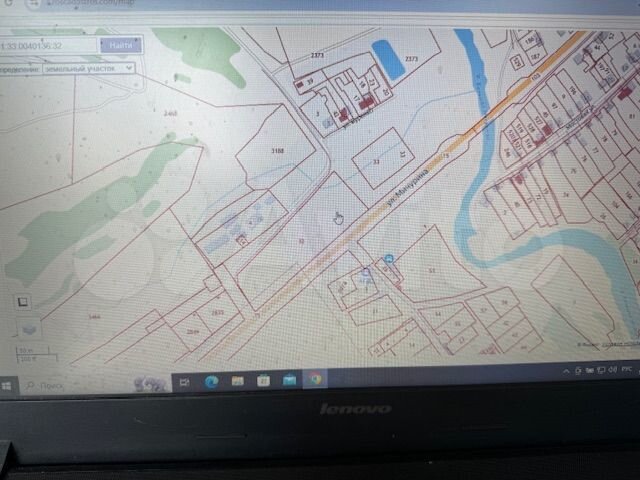Click the Найти search button

[120, 45]
